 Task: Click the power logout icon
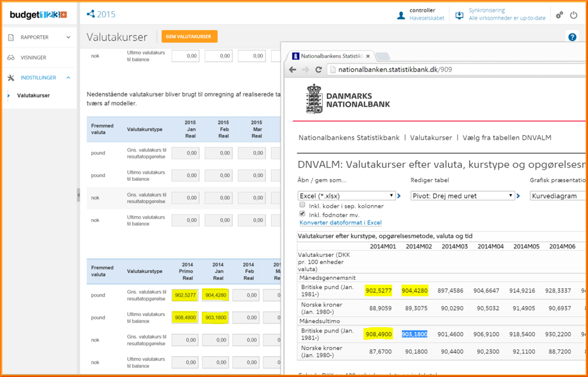click(x=573, y=15)
